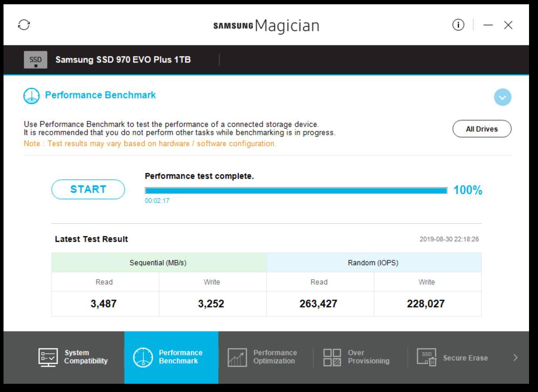The image size is (538, 392).
Task: Click the Random Write result 228,027
Action: tap(426, 304)
